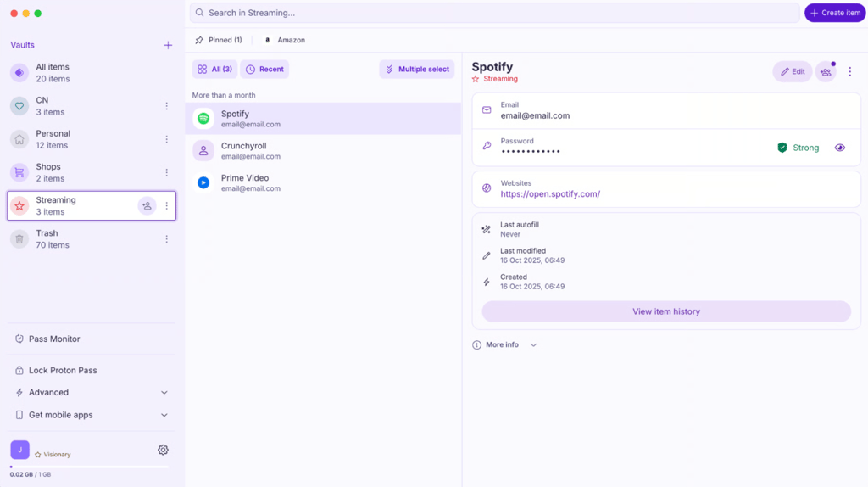Click the Last modified pencil icon
Viewport: 868px width, 487px height.
click(486, 255)
